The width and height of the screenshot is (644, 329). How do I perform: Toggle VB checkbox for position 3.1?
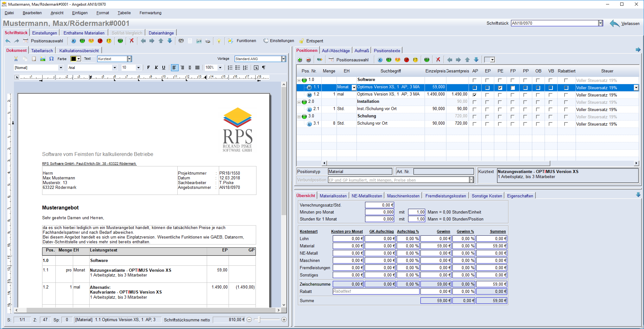click(551, 124)
